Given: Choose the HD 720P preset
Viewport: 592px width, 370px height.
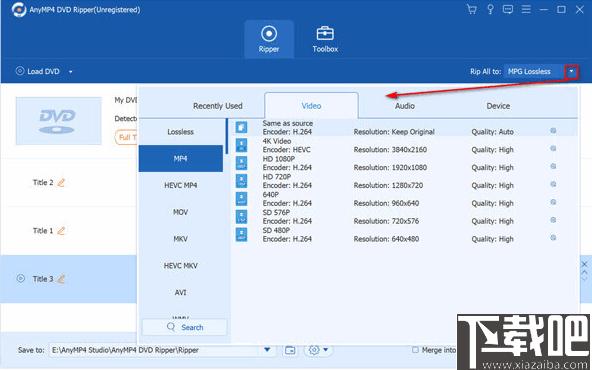Looking at the screenshot, I should pyautogui.click(x=404, y=181).
